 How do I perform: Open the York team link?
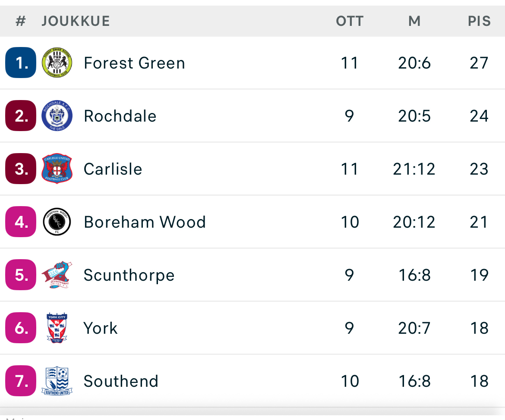[101, 328]
